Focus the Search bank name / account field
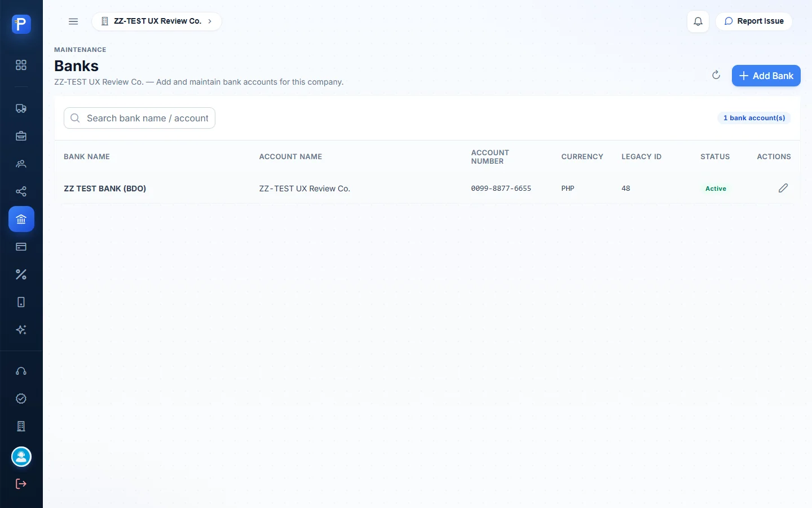 [139, 118]
